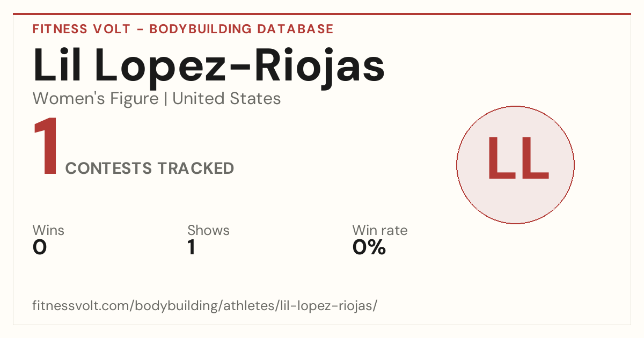The width and height of the screenshot is (644, 338).
Task: Click the 0% win rate value
Action: point(369,247)
